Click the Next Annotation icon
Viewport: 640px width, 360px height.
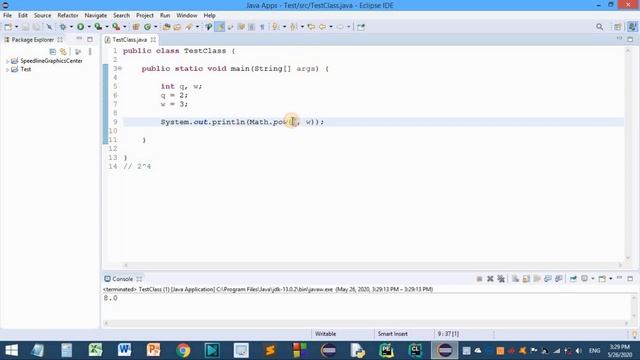coord(276,27)
